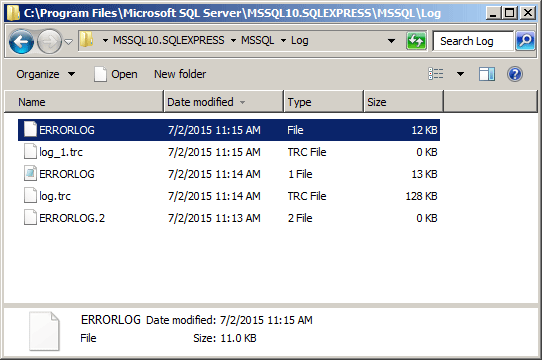Select the ERRORLOG file of type 1 File
Image resolution: width=542 pixels, height=360 pixels.
229,174
